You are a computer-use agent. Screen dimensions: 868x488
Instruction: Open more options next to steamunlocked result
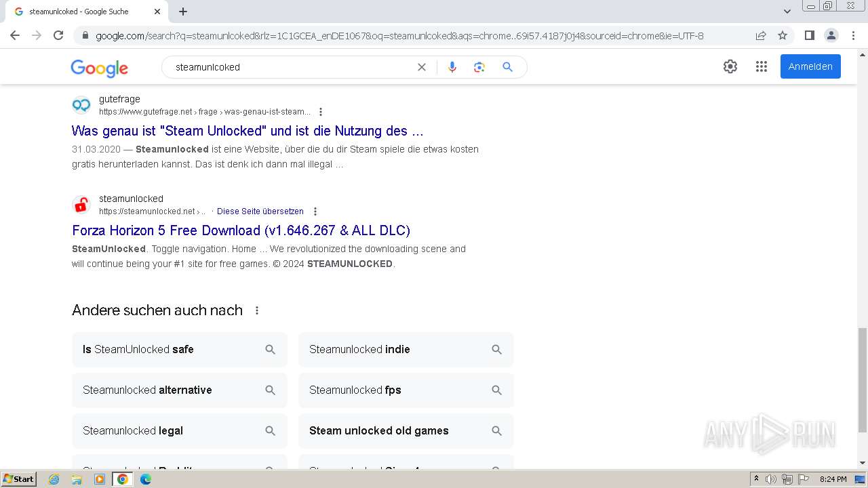(315, 211)
